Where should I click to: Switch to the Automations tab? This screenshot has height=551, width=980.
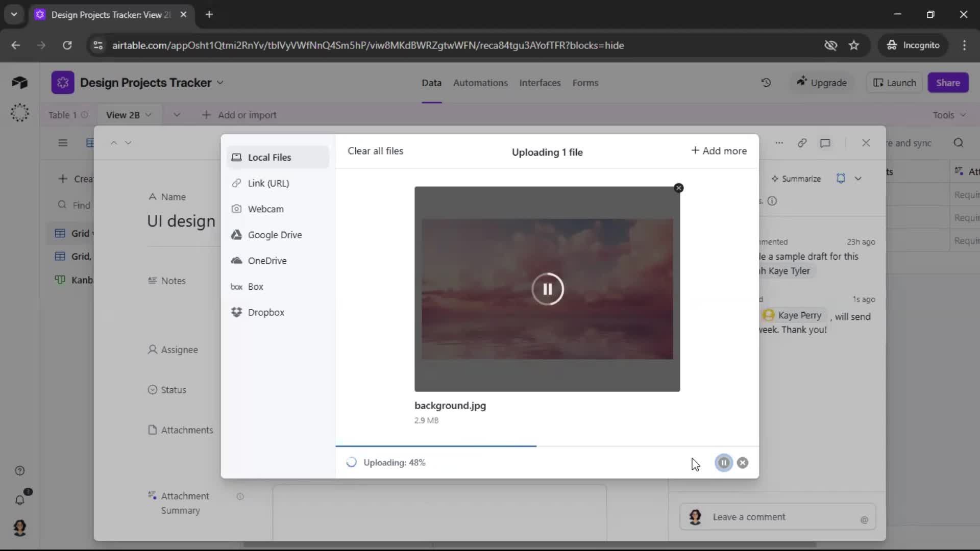(480, 83)
